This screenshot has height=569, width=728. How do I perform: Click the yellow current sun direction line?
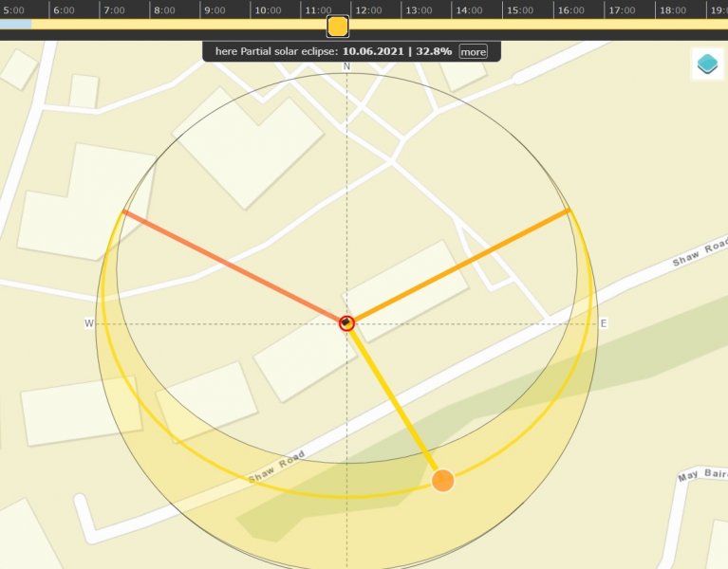(394, 401)
